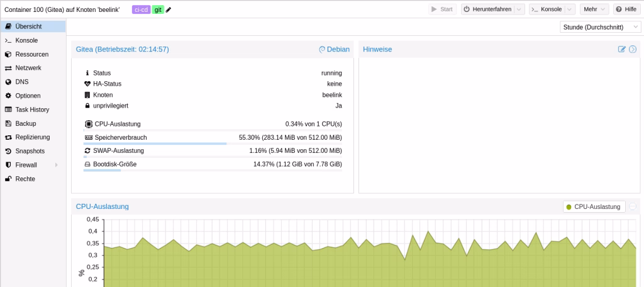Switch to the Ressourcen tab
The height and width of the screenshot is (287, 644).
pyautogui.click(x=31, y=54)
